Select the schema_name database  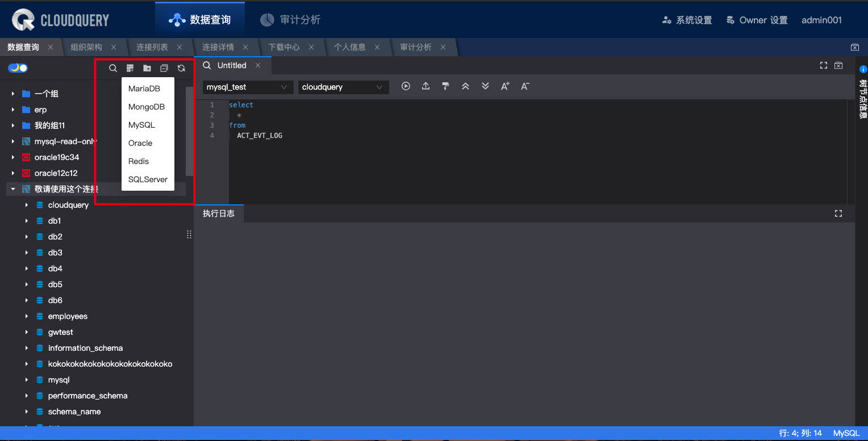tap(74, 411)
